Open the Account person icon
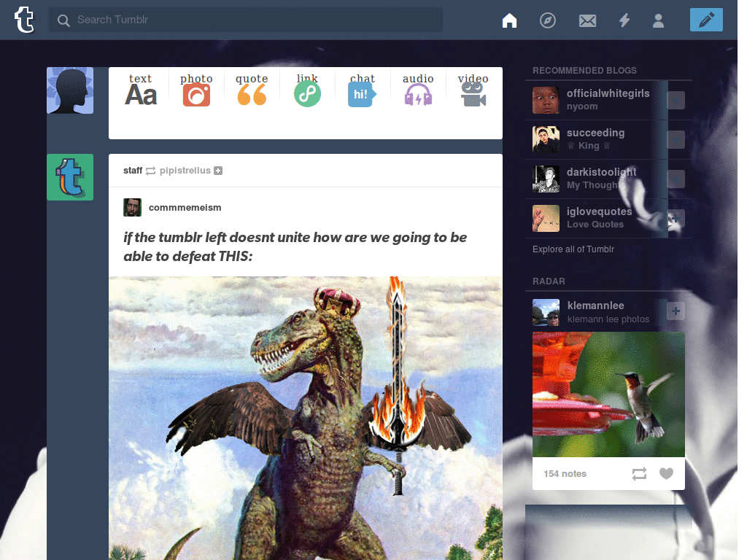Image resolution: width=747 pixels, height=560 pixels. click(659, 20)
